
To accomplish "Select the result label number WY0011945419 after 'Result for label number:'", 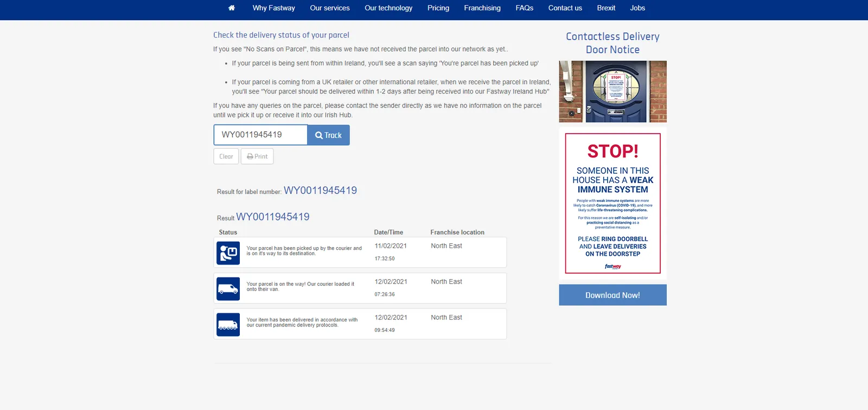I will 320,191.
